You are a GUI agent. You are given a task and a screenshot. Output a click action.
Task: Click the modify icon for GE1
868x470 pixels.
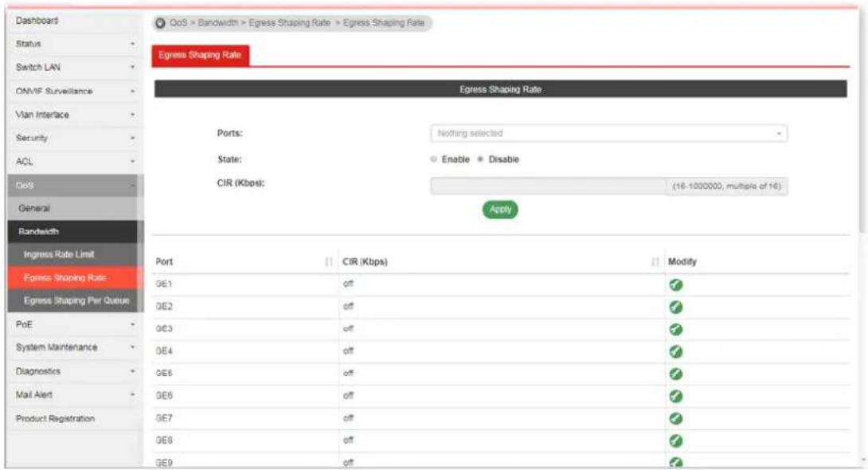point(675,284)
